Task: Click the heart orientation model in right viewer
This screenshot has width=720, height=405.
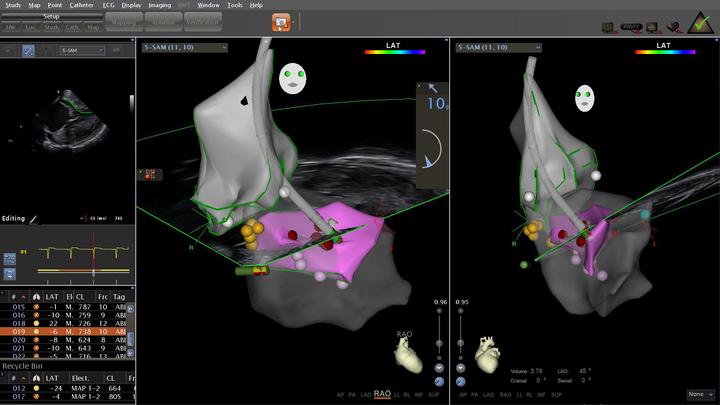Action: (489, 353)
